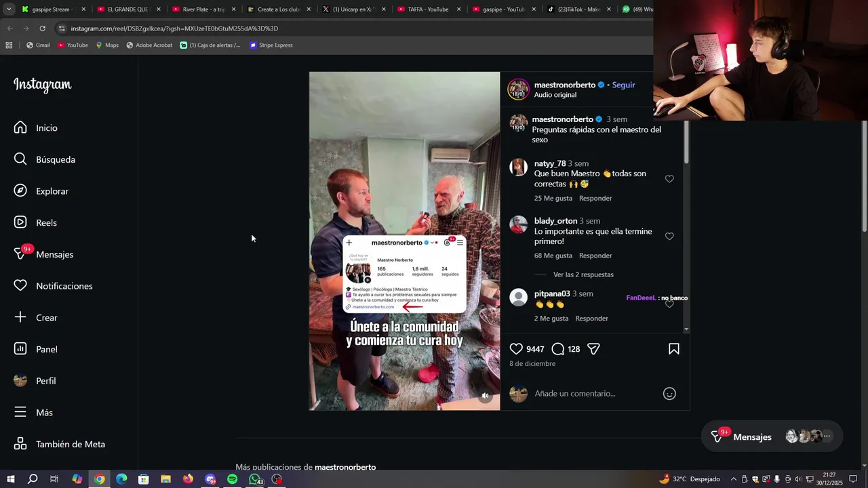Open the Más hamburger menu

tap(33, 412)
